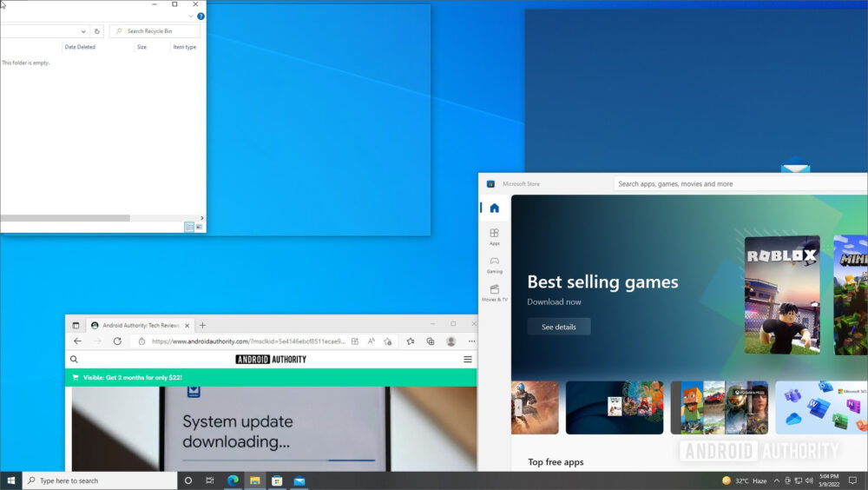Open Edge immersive reader icon in address bar

(355, 341)
